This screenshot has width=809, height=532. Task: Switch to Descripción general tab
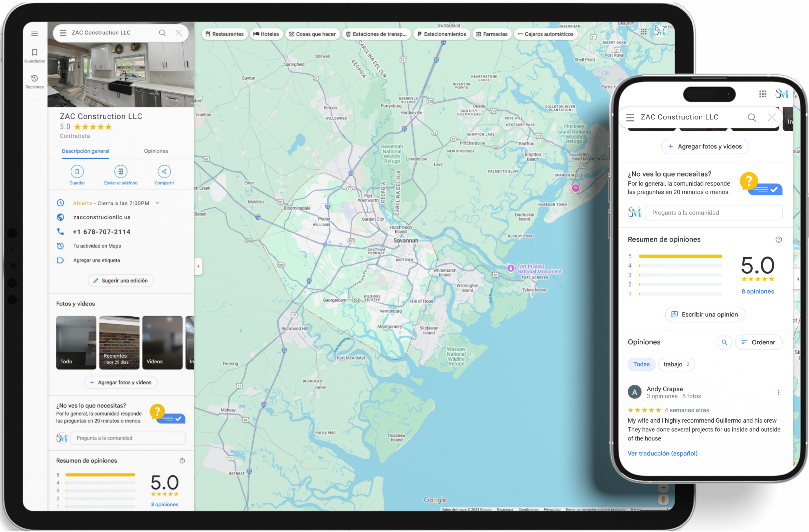pyautogui.click(x=86, y=152)
